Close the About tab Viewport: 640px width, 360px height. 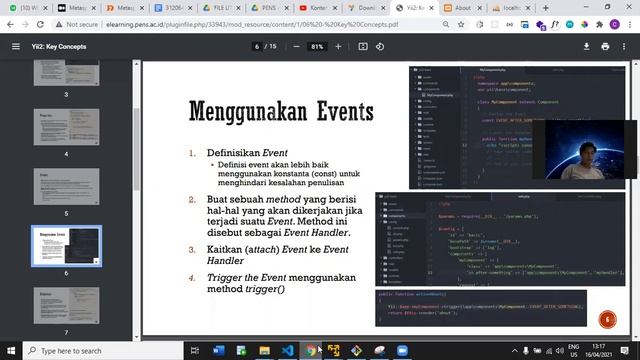point(479,8)
